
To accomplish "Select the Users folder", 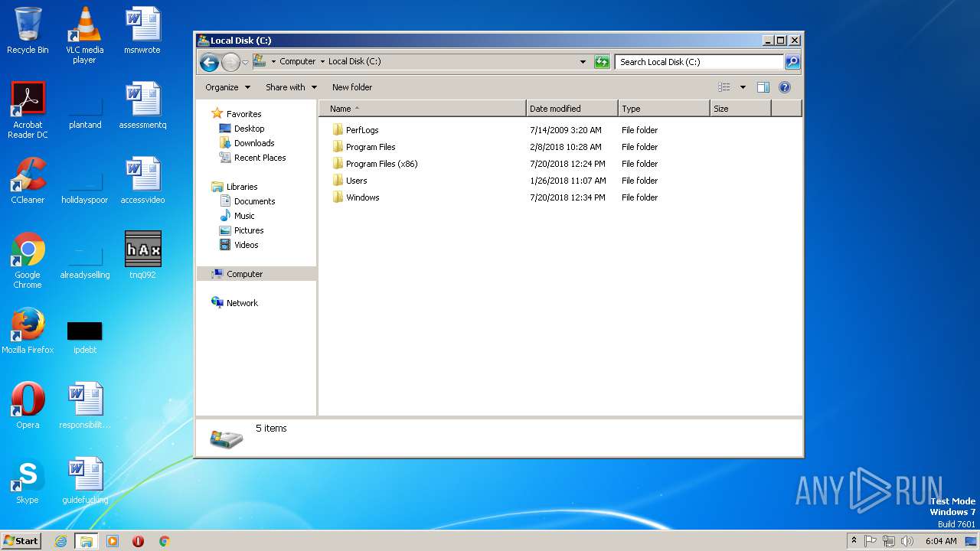I will pyautogui.click(x=356, y=181).
